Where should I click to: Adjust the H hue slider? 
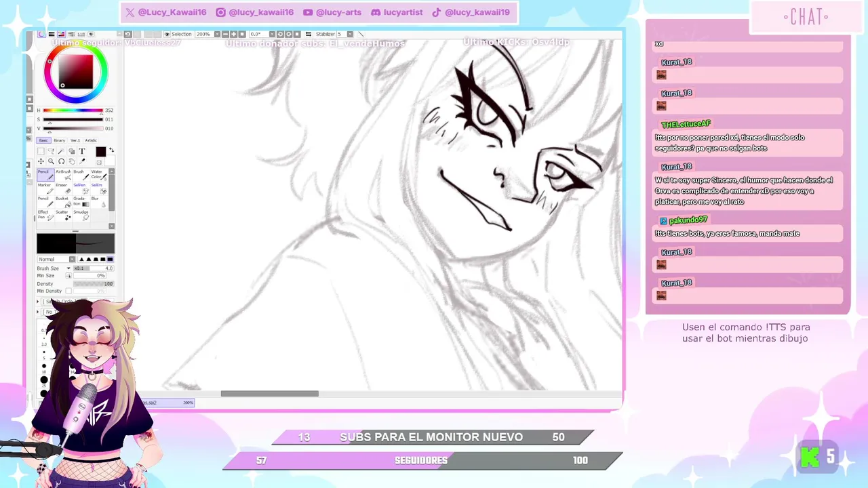coord(73,110)
